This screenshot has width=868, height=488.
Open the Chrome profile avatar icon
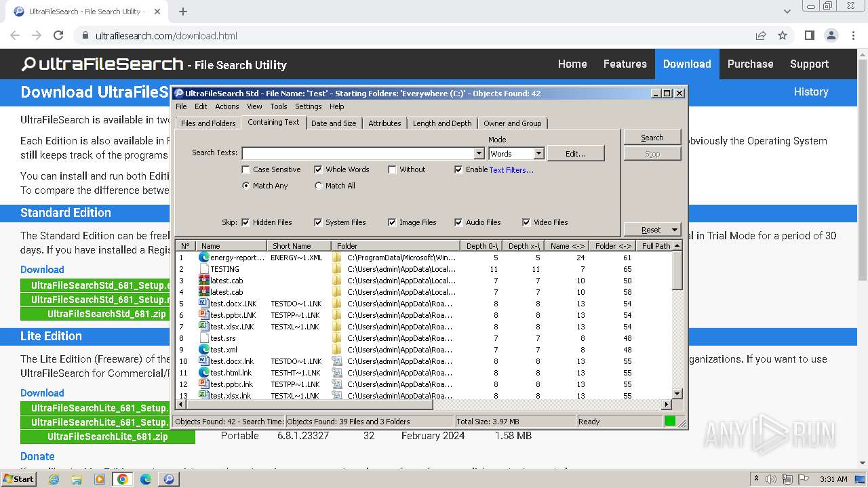(x=831, y=35)
